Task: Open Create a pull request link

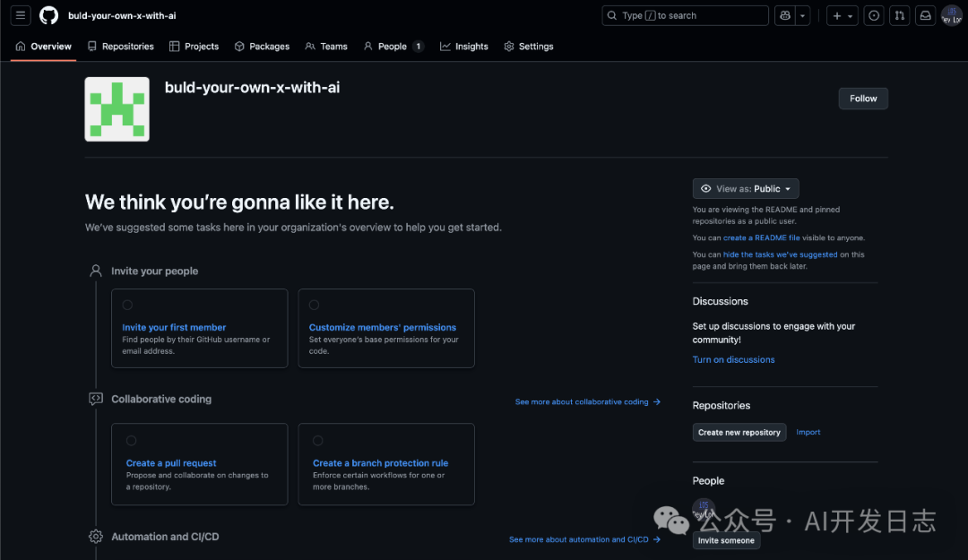Action: (171, 463)
